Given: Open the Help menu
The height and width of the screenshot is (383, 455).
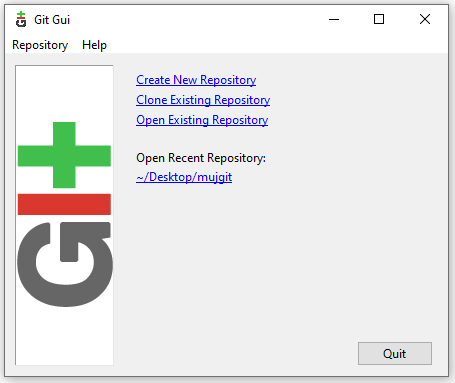Looking at the screenshot, I should point(94,45).
